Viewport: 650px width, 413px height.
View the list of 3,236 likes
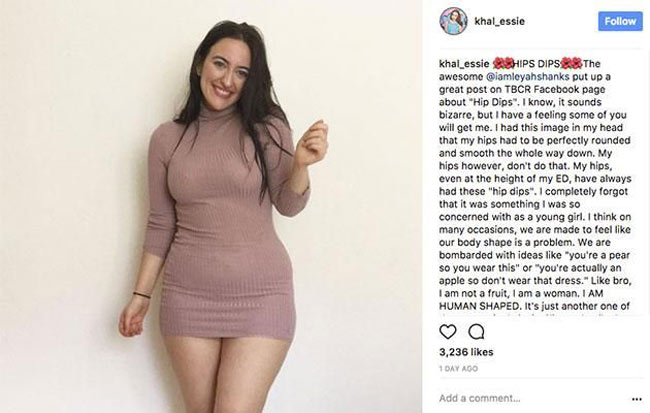pos(466,352)
